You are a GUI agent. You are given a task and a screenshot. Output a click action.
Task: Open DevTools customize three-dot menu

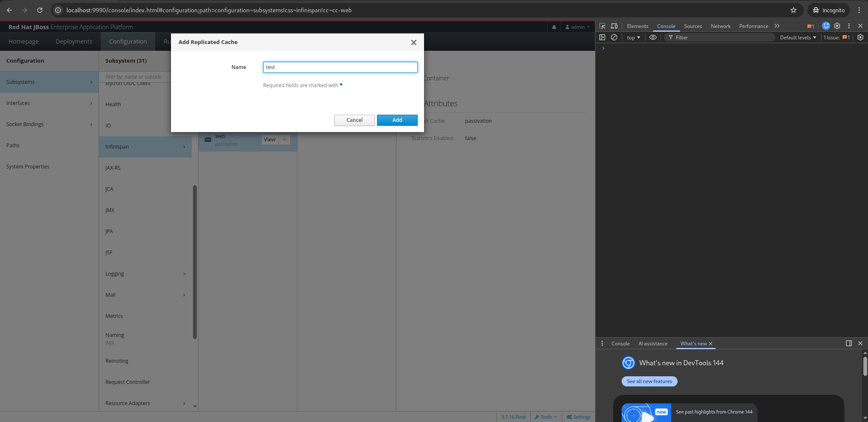click(x=849, y=26)
